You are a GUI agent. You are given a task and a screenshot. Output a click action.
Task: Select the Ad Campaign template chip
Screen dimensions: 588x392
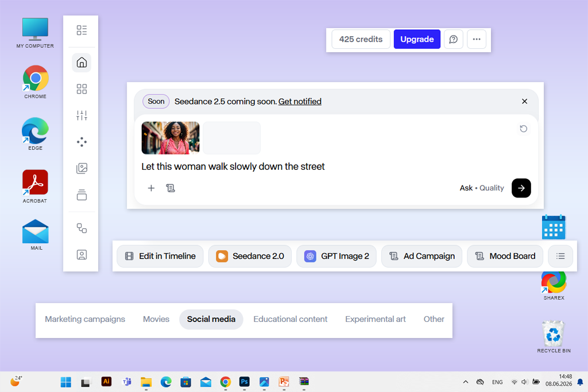tap(422, 256)
